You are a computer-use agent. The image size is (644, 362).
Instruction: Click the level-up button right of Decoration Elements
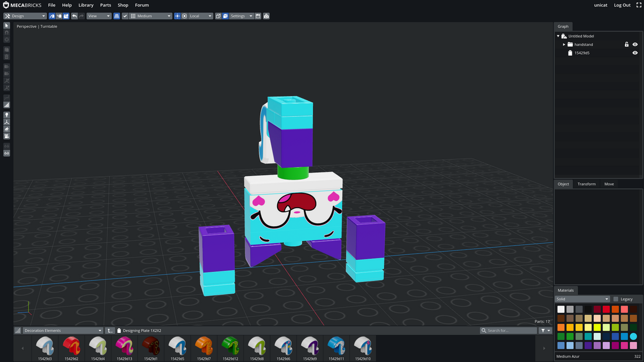click(110, 330)
